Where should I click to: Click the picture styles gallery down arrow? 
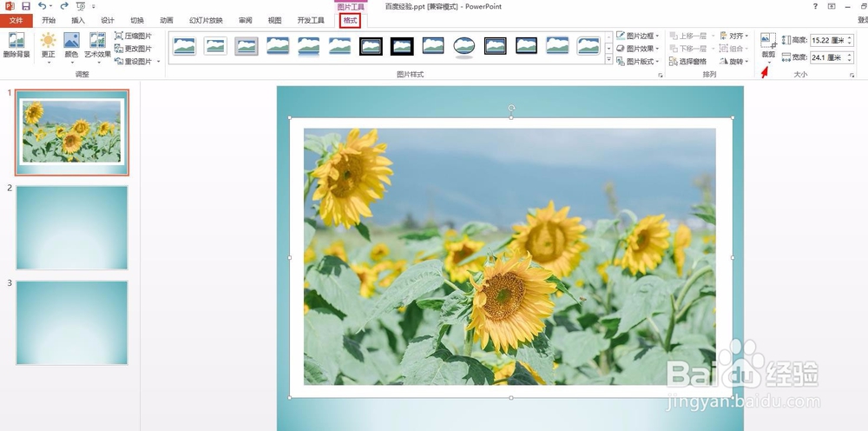[x=609, y=48]
